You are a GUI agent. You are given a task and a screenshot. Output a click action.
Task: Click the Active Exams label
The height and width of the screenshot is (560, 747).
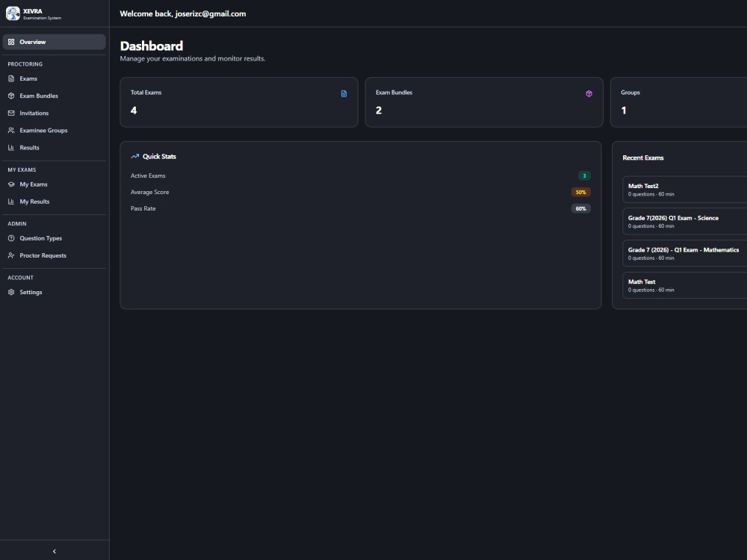148,175
